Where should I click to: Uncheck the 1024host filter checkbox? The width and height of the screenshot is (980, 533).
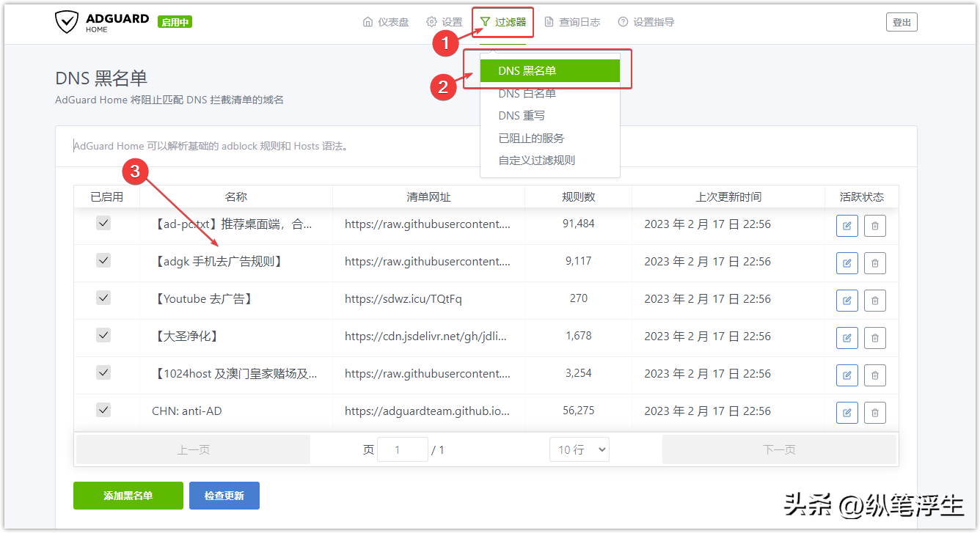(x=103, y=372)
